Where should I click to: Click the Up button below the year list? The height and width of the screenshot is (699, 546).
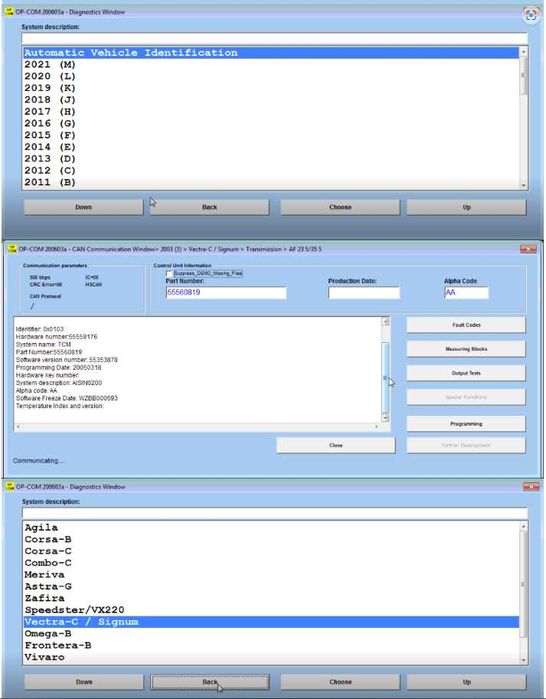466,207
